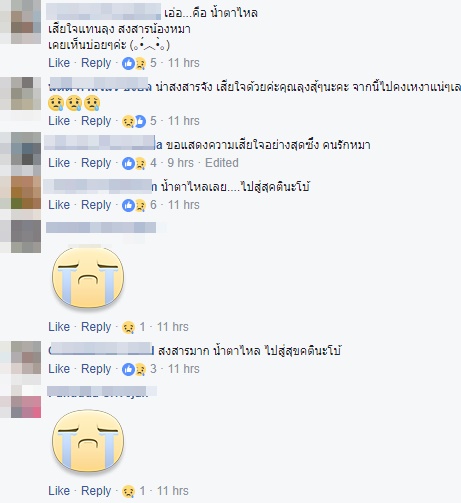Click sad reaction icon under last crying sticker
This screenshot has height=503, width=461.
(x=128, y=491)
